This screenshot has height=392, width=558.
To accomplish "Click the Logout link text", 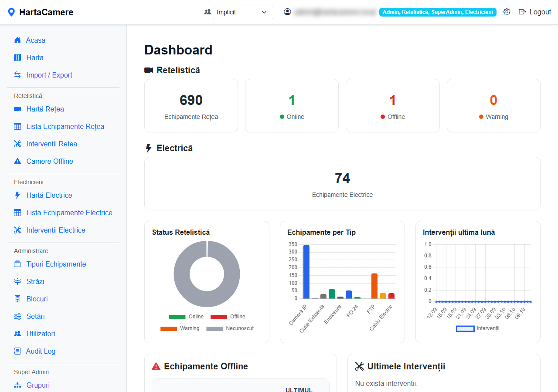I will coord(540,12).
